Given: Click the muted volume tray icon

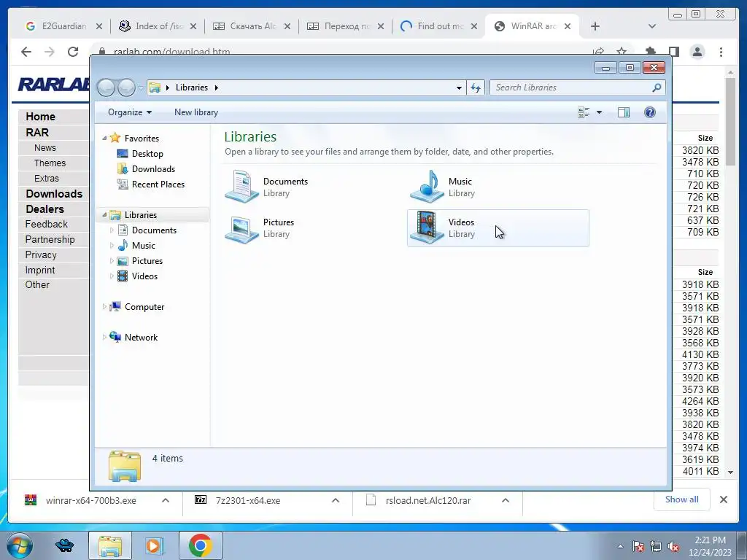Looking at the screenshot, I should pyautogui.click(x=673, y=547).
